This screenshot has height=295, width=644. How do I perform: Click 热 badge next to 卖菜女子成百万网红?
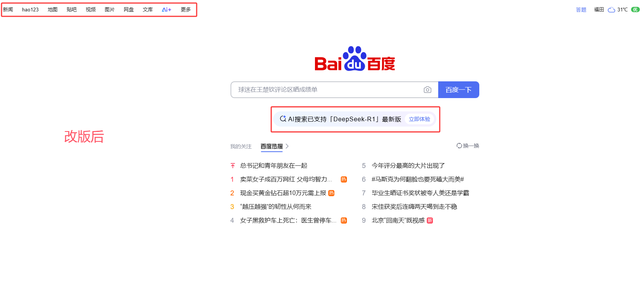click(344, 179)
